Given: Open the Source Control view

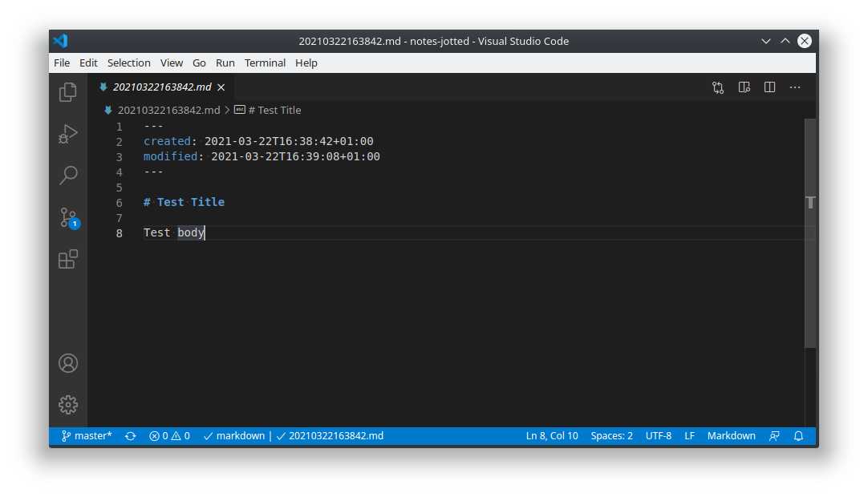Looking at the screenshot, I should click(x=67, y=216).
